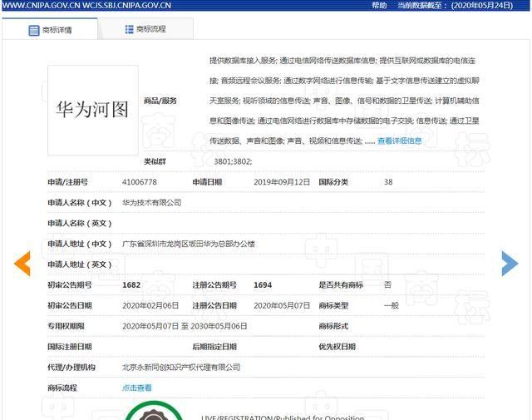The width and height of the screenshot is (532, 420).
Task: Select the 是否共有商标 value 否
Action: [387, 285]
